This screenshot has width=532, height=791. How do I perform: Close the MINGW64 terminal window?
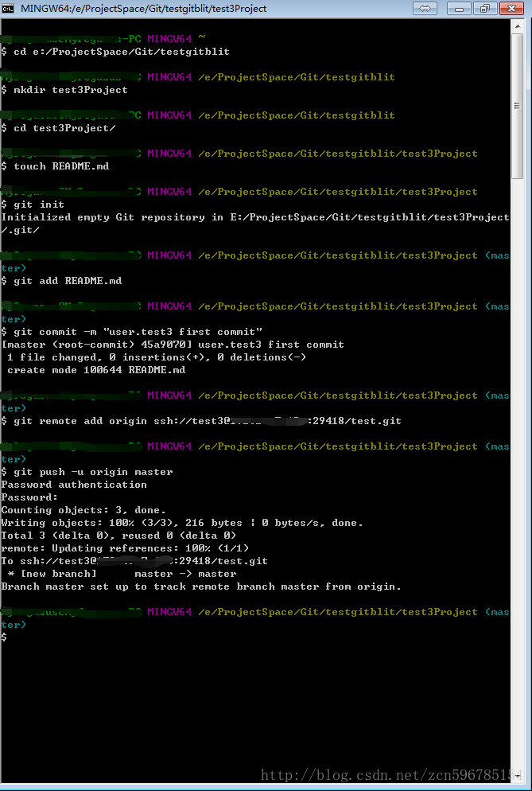pos(511,9)
